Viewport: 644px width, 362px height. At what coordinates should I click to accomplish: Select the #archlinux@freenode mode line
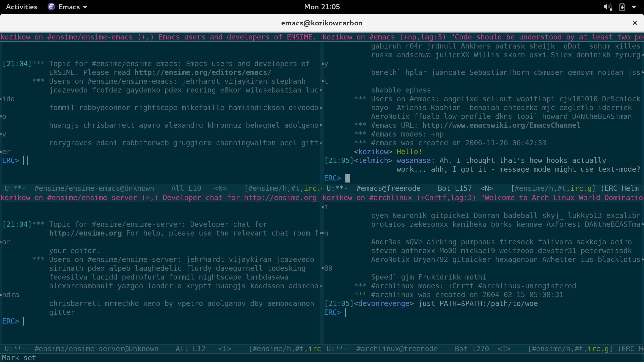397,349
